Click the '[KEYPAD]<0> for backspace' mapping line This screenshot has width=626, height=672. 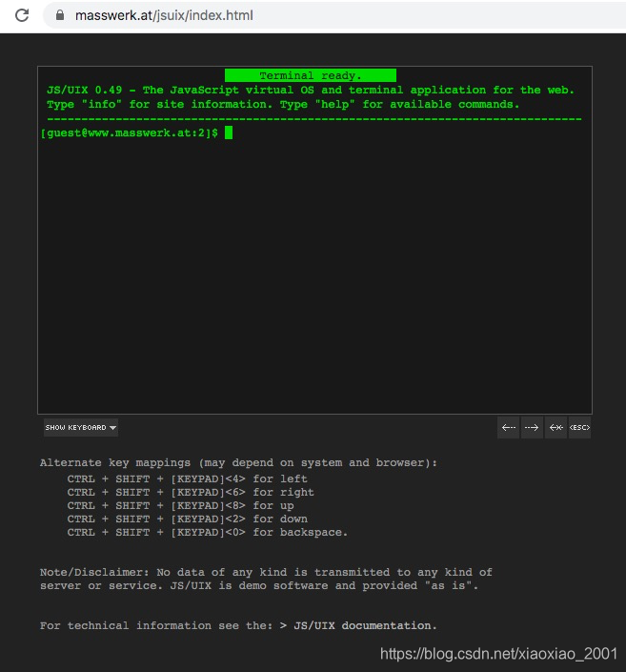207,532
